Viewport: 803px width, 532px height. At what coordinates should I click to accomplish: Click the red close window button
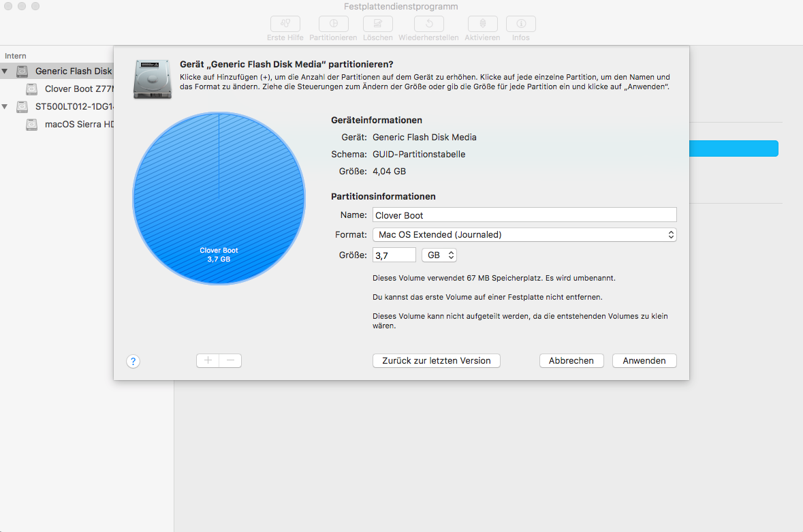(x=8, y=6)
